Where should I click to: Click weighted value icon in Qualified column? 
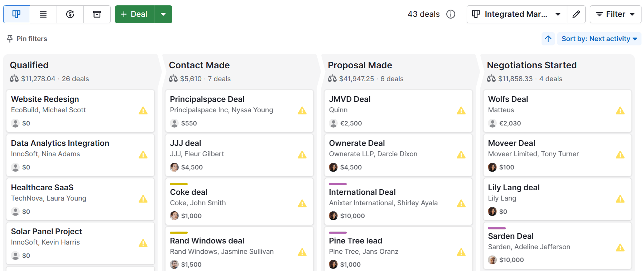(14, 79)
